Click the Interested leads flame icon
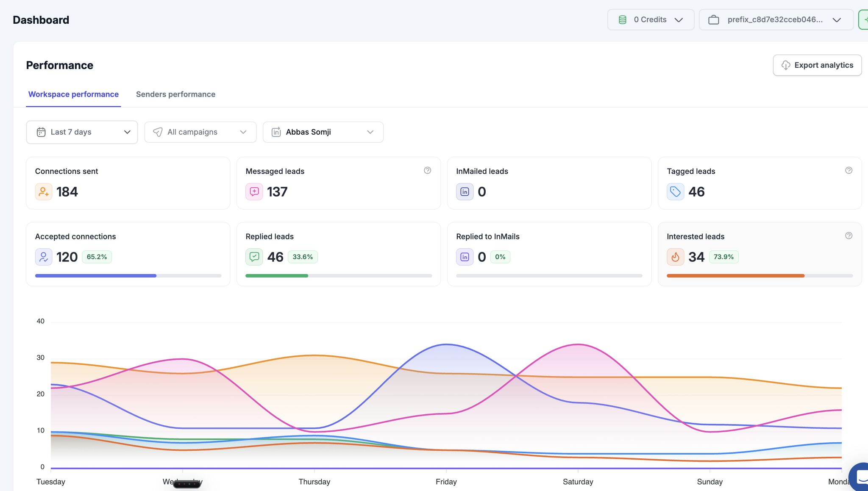The width and height of the screenshot is (868, 491). (x=676, y=257)
